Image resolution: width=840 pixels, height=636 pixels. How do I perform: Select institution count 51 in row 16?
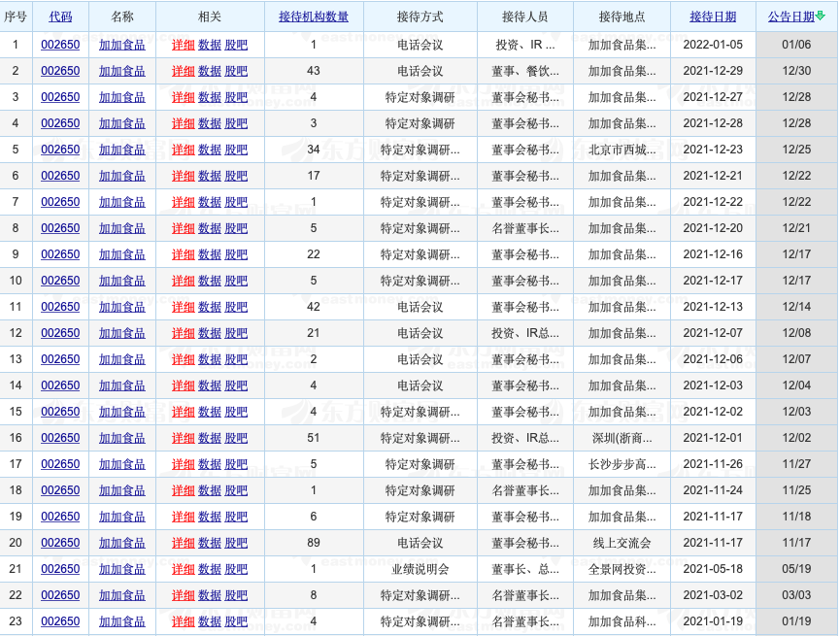tap(314, 438)
